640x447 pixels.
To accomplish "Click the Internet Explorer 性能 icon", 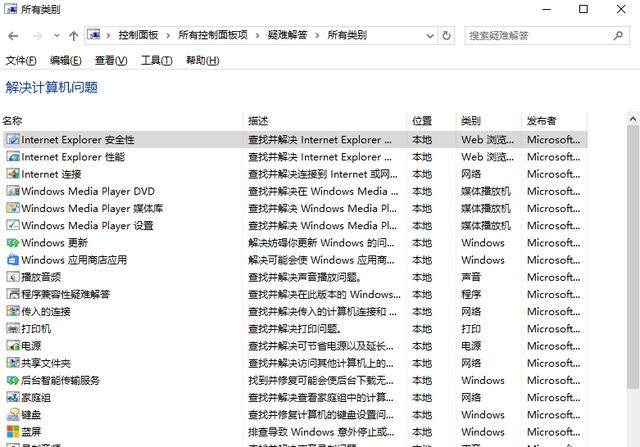I will [13, 157].
